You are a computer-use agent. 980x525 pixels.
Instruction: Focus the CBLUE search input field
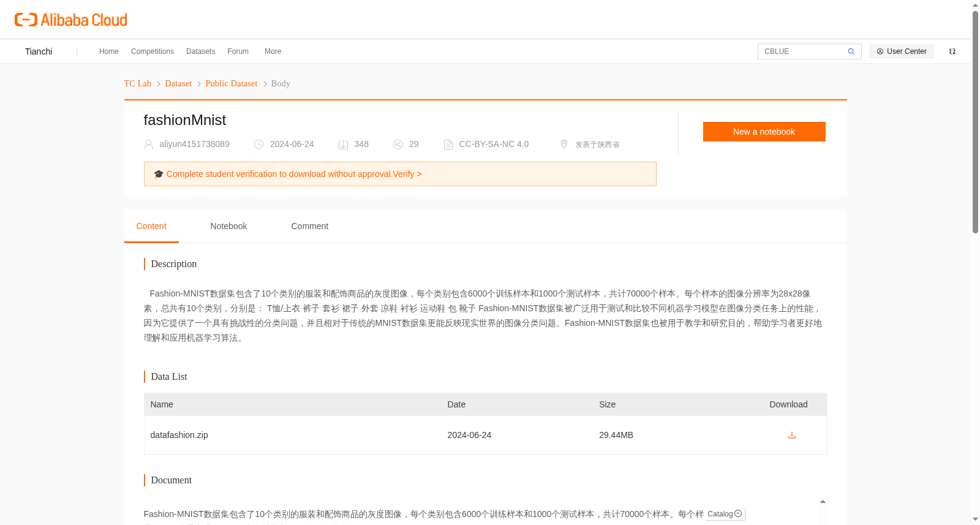pos(802,51)
